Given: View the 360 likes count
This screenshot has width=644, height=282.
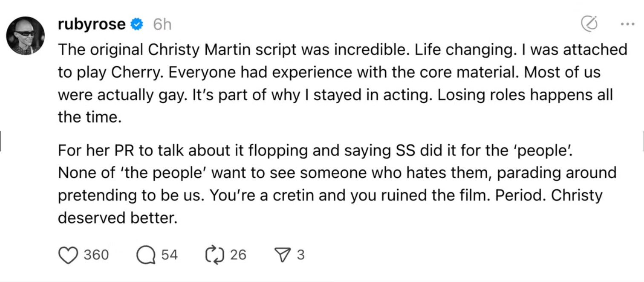Looking at the screenshot, I should (x=96, y=255).
